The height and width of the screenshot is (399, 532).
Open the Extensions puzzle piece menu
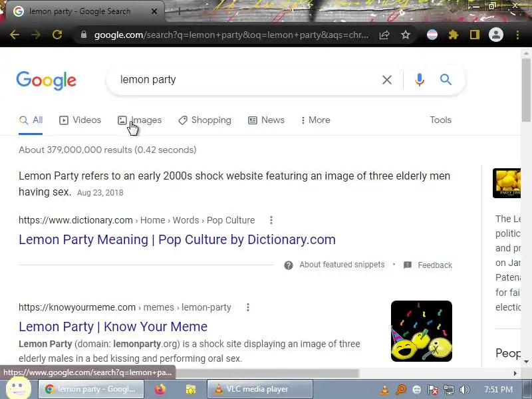click(x=454, y=35)
